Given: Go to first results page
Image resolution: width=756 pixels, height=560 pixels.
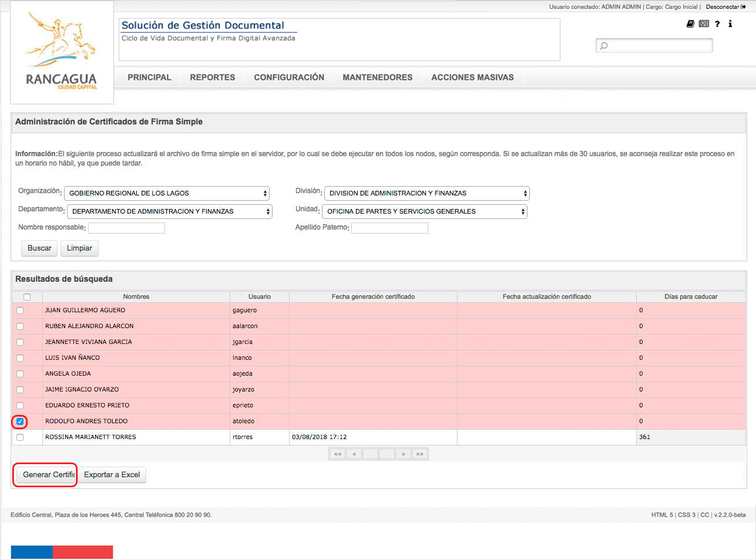Looking at the screenshot, I should [337, 454].
